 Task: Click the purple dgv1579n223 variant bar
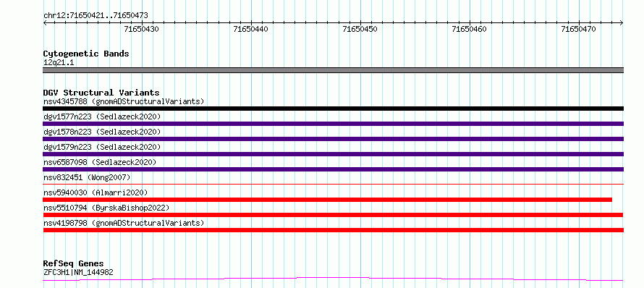click(333, 154)
